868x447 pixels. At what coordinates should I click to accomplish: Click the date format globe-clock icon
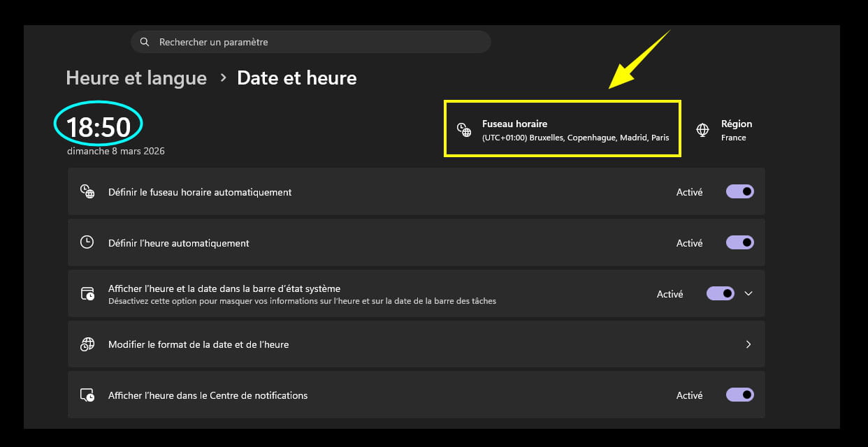point(87,344)
